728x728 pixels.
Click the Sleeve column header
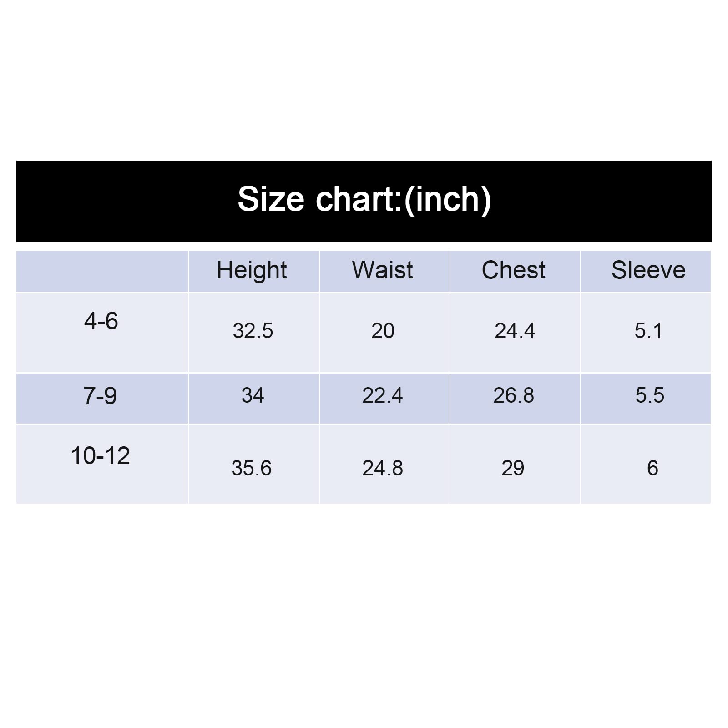648,270
